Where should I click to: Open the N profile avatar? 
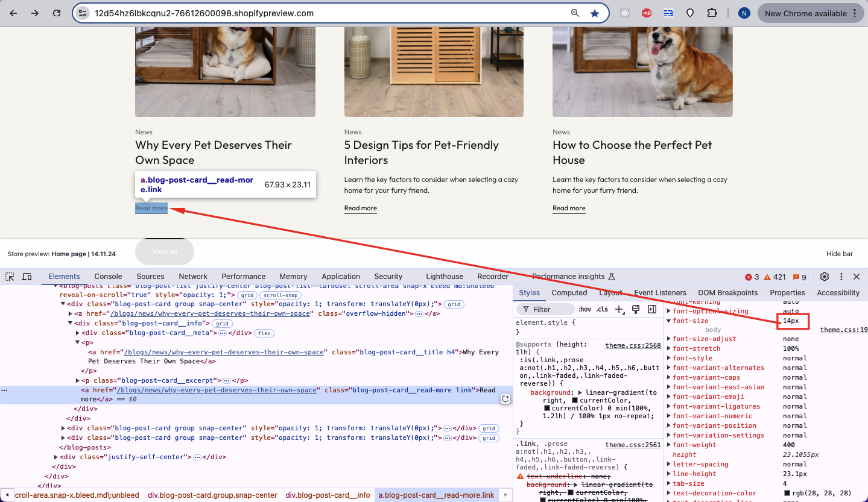pyautogui.click(x=744, y=13)
